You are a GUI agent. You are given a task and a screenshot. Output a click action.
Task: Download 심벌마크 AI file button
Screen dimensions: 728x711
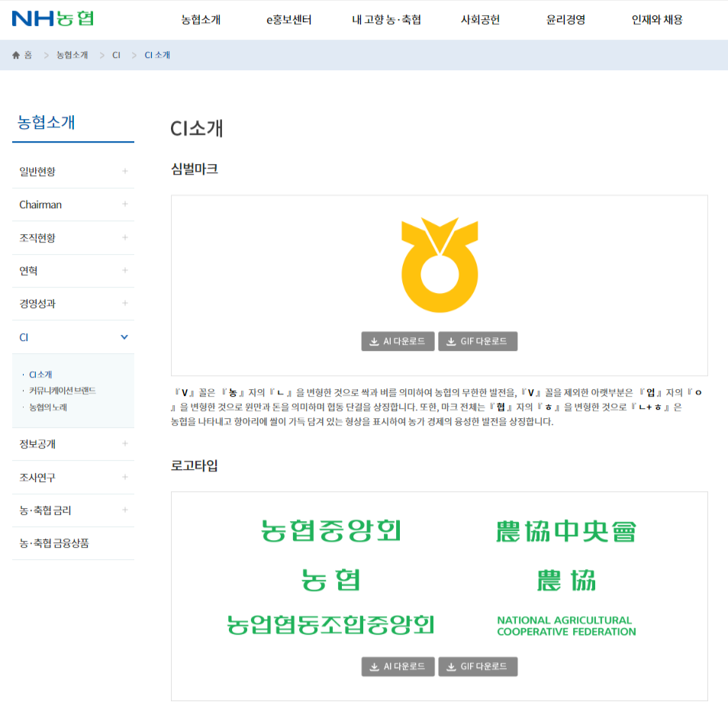[398, 342]
